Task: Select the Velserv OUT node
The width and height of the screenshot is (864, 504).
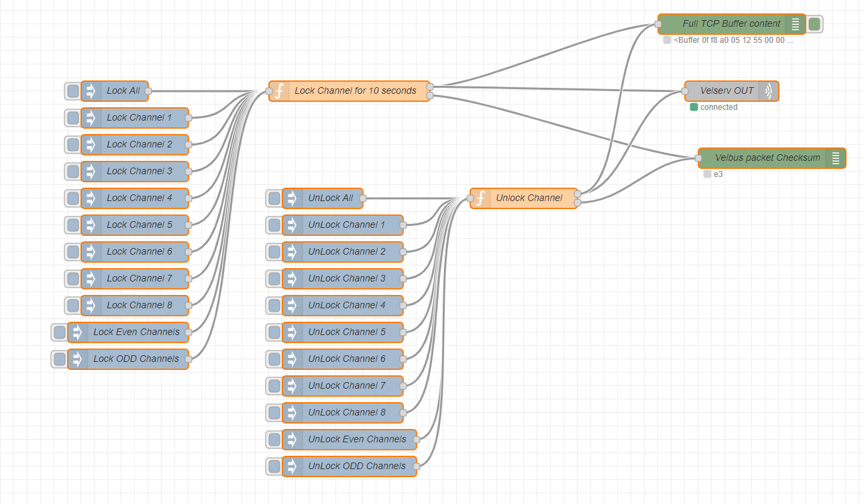Action: pos(732,91)
